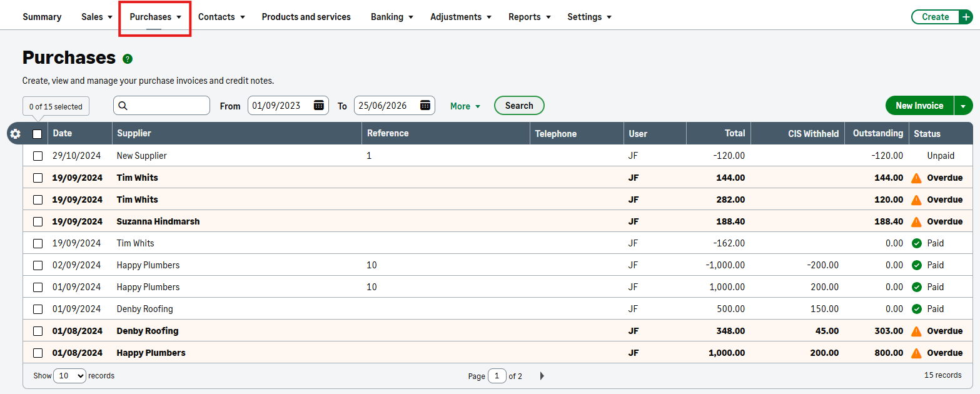Select Happy Plumbers 01/08/2024 row checkbox
The image size is (980, 394).
[x=38, y=353]
